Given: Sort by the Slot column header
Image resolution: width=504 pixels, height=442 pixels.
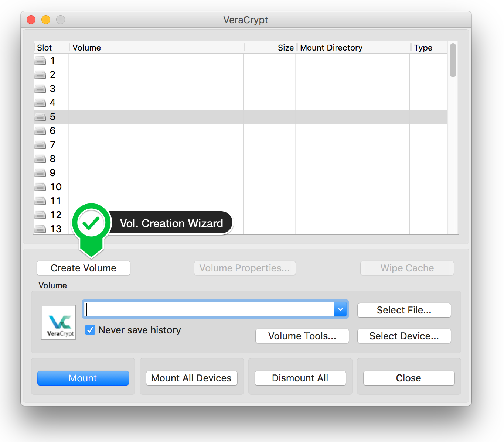Looking at the screenshot, I should pyautogui.click(x=51, y=48).
